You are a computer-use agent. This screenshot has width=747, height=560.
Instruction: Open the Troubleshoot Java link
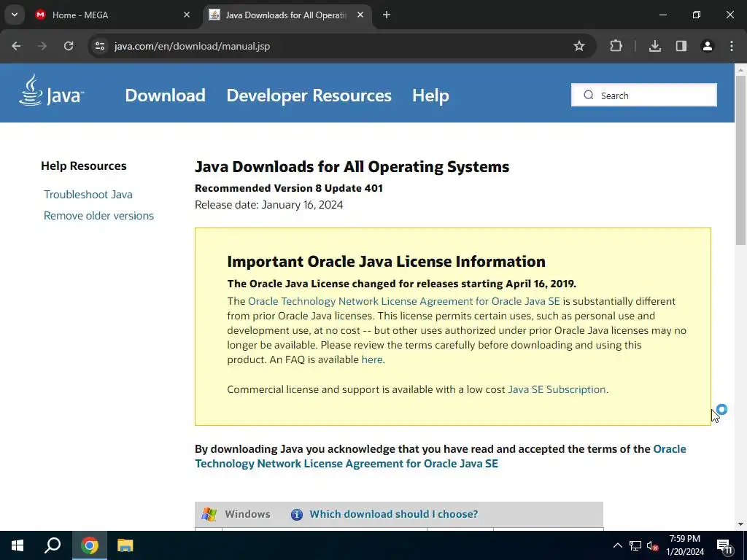click(88, 194)
